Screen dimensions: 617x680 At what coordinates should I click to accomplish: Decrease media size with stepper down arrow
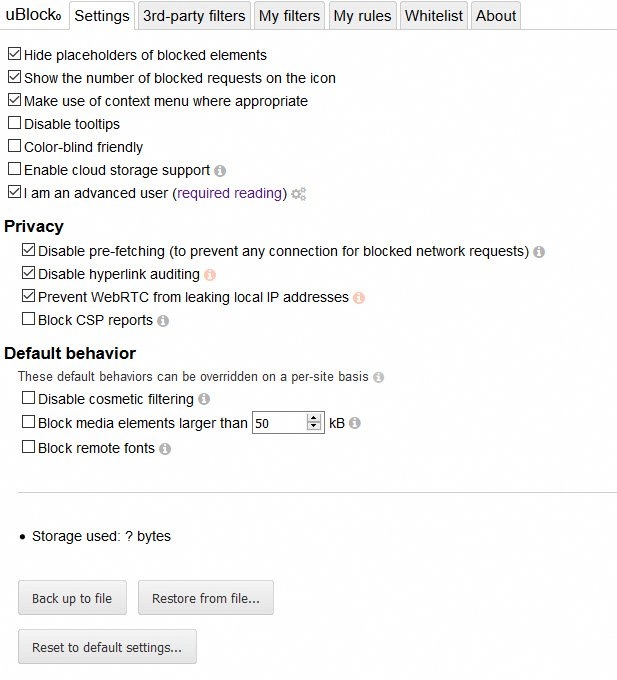tap(314, 428)
